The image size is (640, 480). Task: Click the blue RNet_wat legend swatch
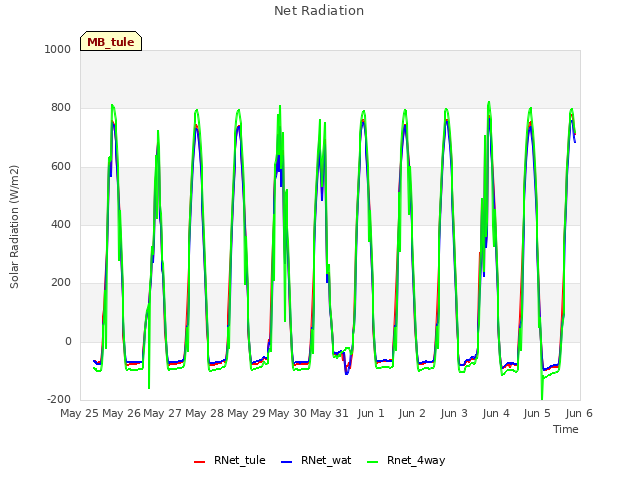click(287, 461)
